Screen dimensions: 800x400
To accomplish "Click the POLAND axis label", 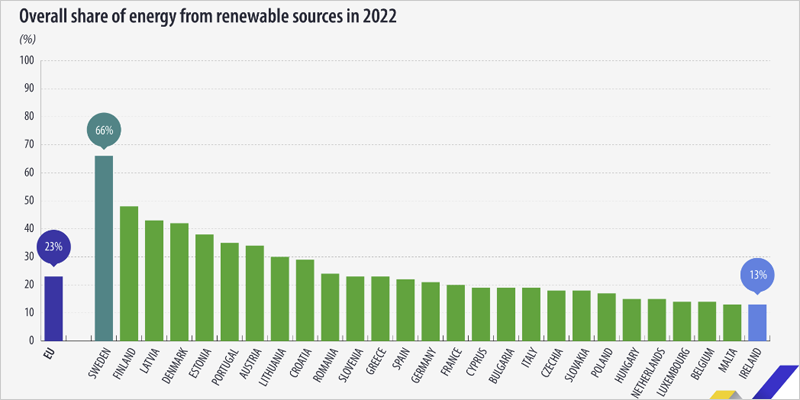I will coord(603,365).
